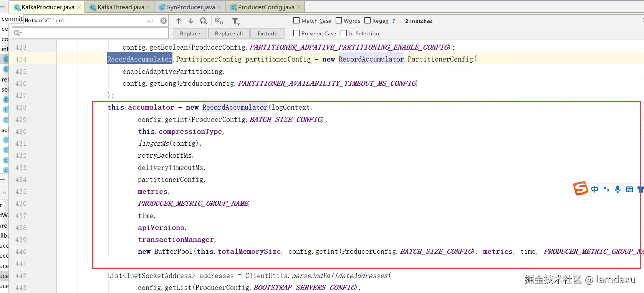Enable In Selection checkbox
644x293 pixels.
click(x=344, y=33)
